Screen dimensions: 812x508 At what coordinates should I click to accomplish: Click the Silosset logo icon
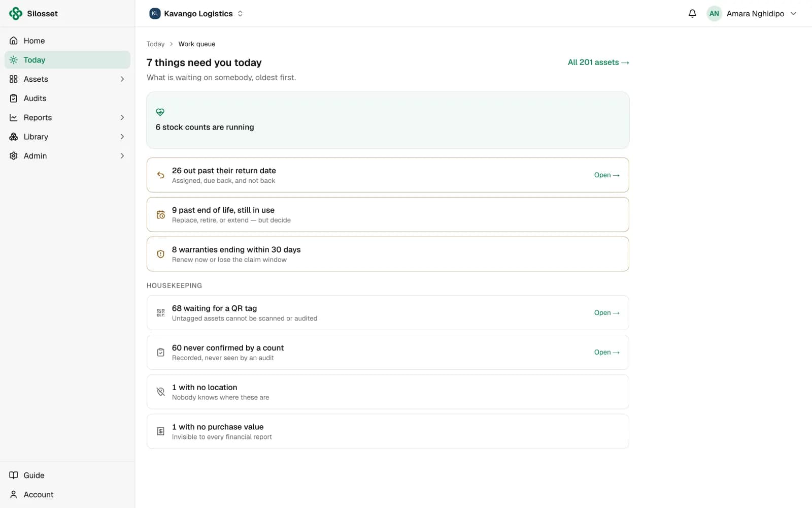[16, 14]
